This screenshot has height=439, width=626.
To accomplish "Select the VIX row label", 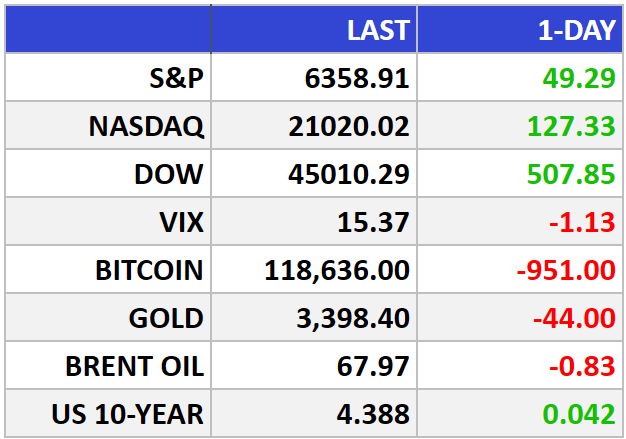I will (x=181, y=222).
